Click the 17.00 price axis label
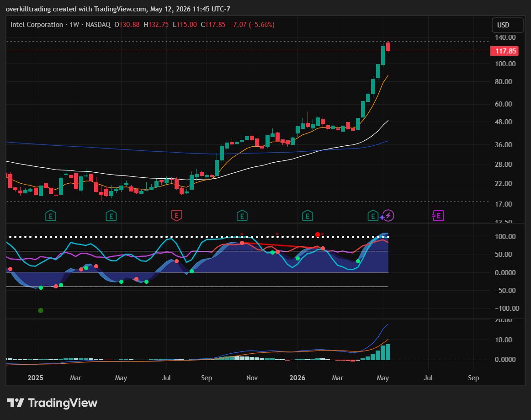The height and width of the screenshot is (420, 531). tap(503, 204)
